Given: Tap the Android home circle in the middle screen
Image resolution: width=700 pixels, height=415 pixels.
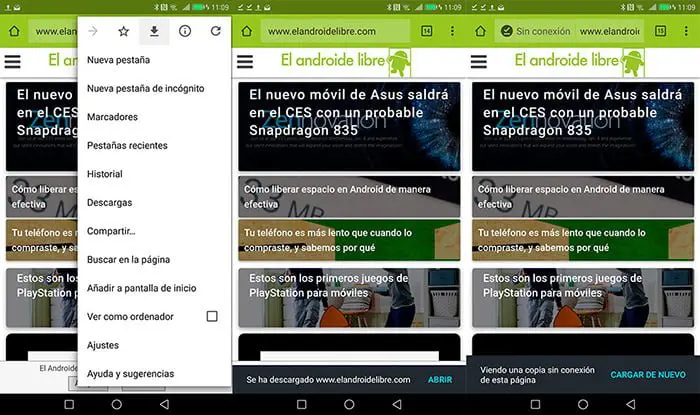Looking at the screenshot, I should click(x=349, y=404).
